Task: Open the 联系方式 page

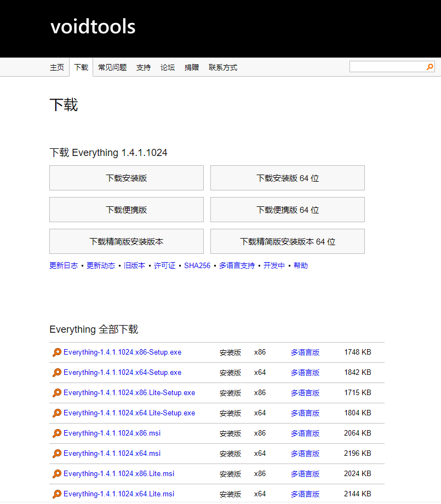Action: pyautogui.click(x=223, y=67)
